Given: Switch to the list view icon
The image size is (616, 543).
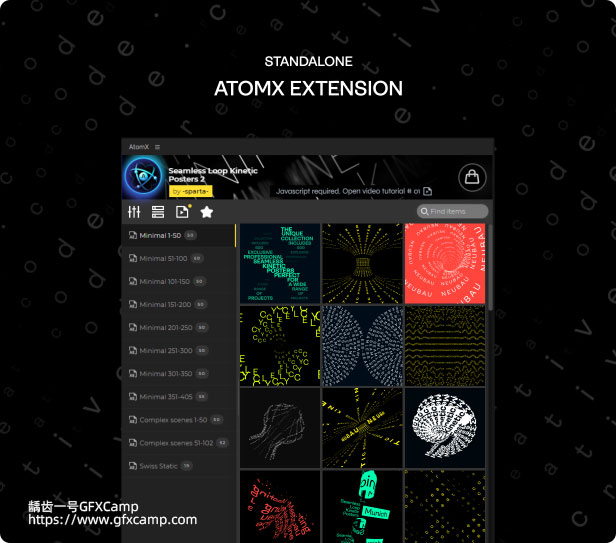Looking at the screenshot, I should tap(158, 212).
